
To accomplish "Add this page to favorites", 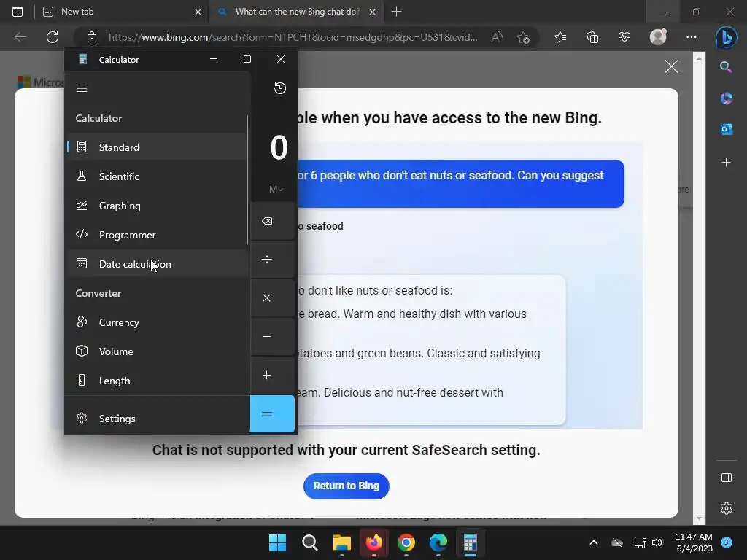I will 523,37.
